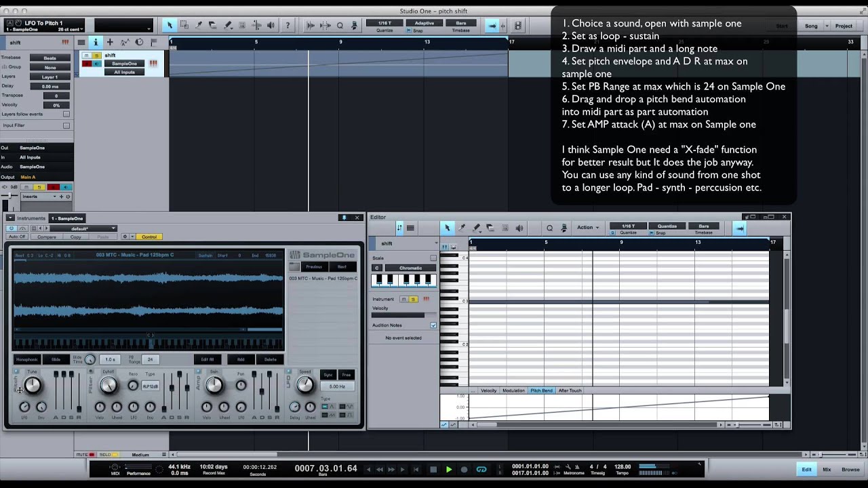Switch to Velocity automation tab
Image resolution: width=868 pixels, height=488 pixels.
coord(488,390)
